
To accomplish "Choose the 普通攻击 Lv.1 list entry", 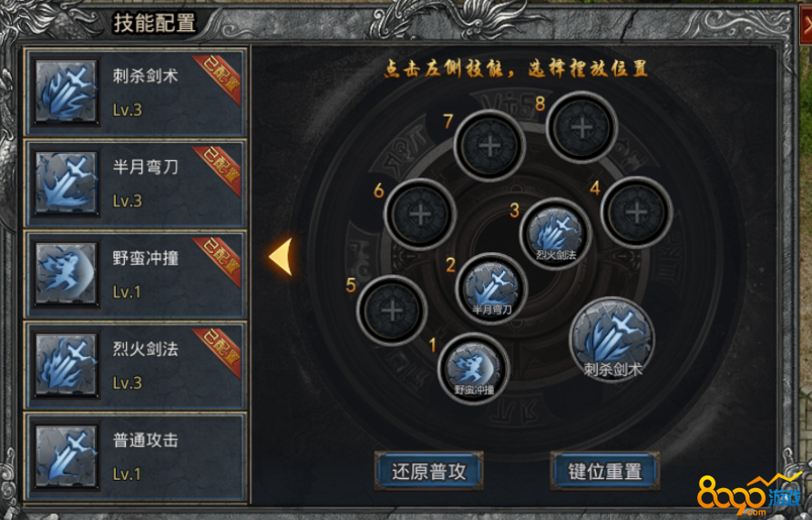I will (x=135, y=457).
